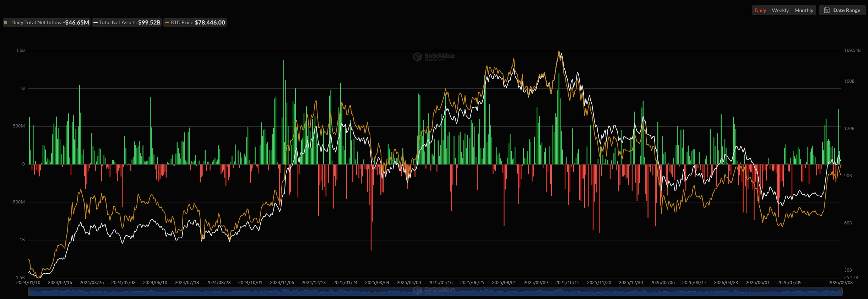Click the right handle of range slider
Viewport: 868px width, 299px height.
pos(842,292)
